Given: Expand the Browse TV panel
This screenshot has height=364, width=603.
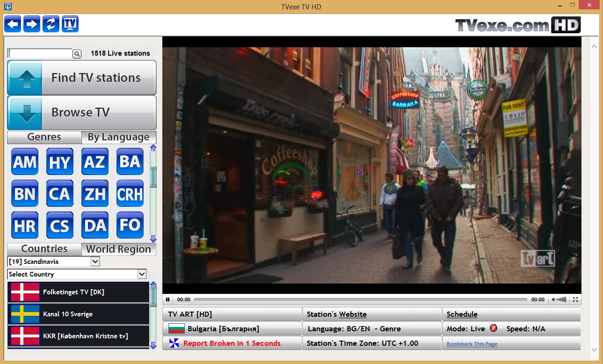Looking at the screenshot, I should [x=82, y=113].
